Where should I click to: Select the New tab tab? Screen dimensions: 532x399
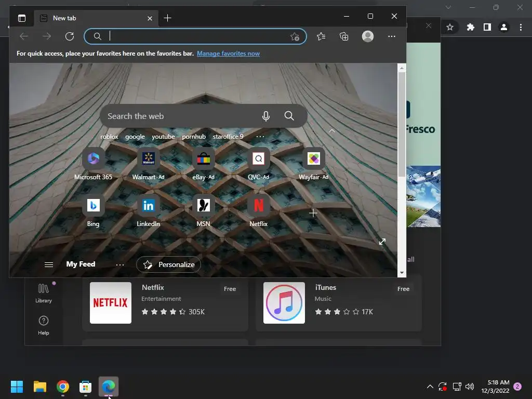tap(96, 18)
